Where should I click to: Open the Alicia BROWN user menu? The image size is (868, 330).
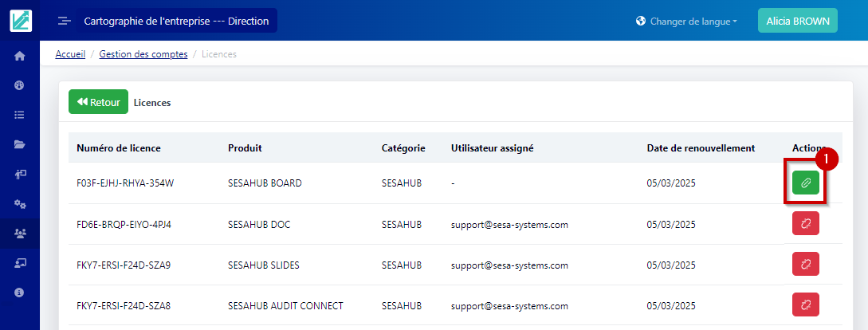(797, 22)
